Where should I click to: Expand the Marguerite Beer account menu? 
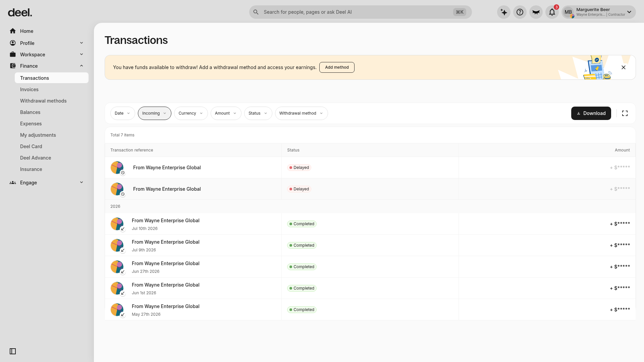629,12
